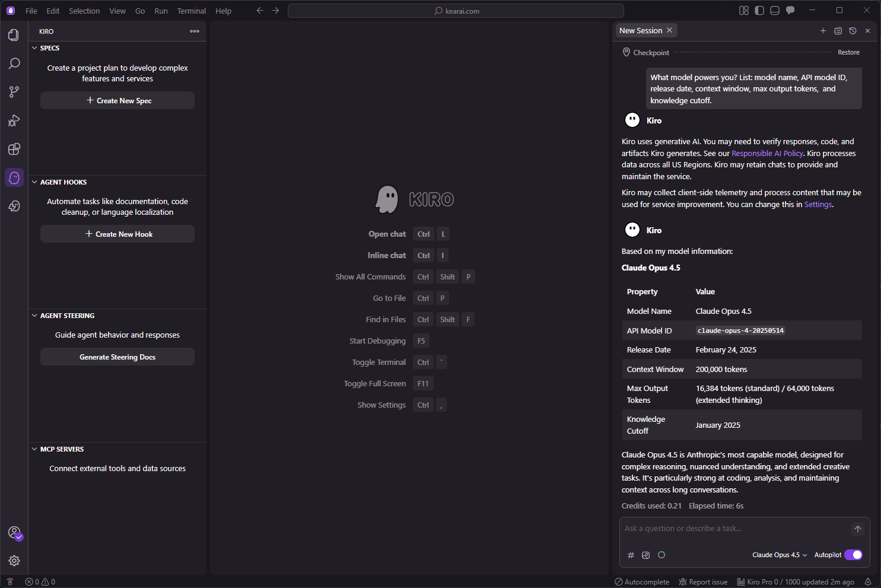
Task: Open the Run menu
Action: pyautogui.click(x=161, y=11)
